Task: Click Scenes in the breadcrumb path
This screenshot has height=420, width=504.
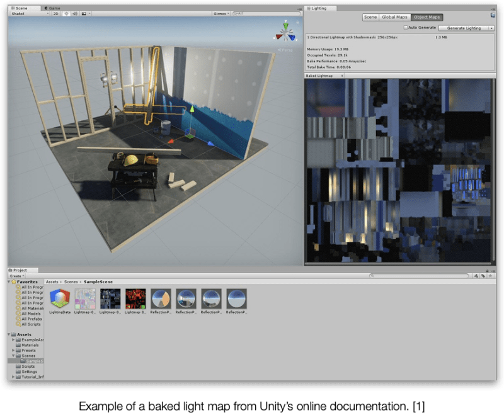Action: point(71,282)
